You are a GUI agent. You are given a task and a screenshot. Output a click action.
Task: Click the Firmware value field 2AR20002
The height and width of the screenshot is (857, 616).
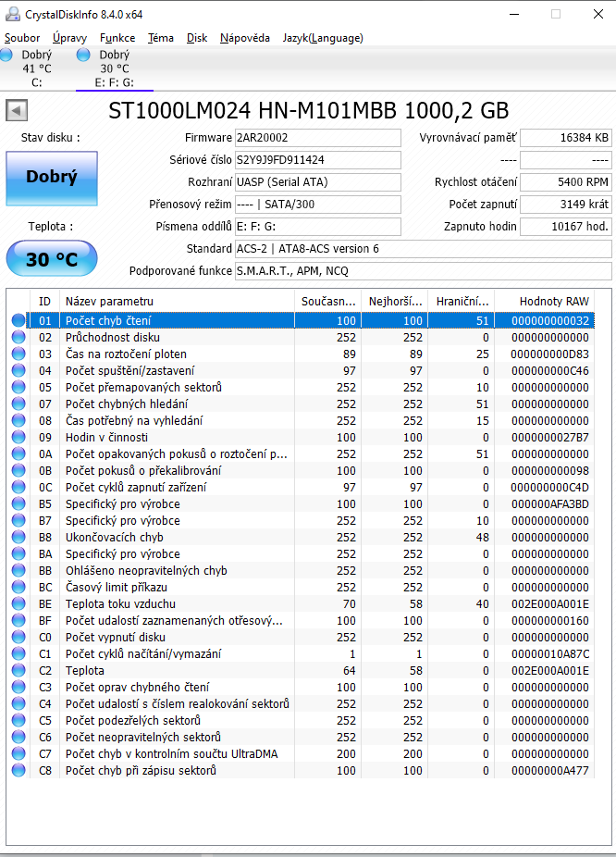pos(317,138)
